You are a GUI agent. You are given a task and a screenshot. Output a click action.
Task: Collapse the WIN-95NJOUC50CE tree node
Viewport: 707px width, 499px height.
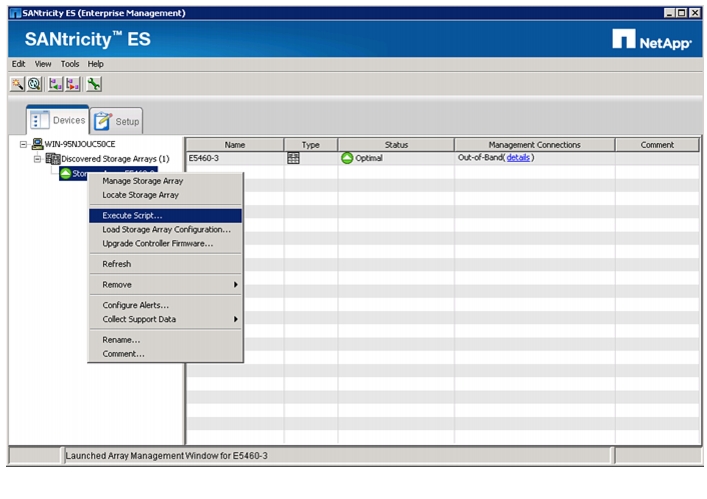tap(23, 145)
